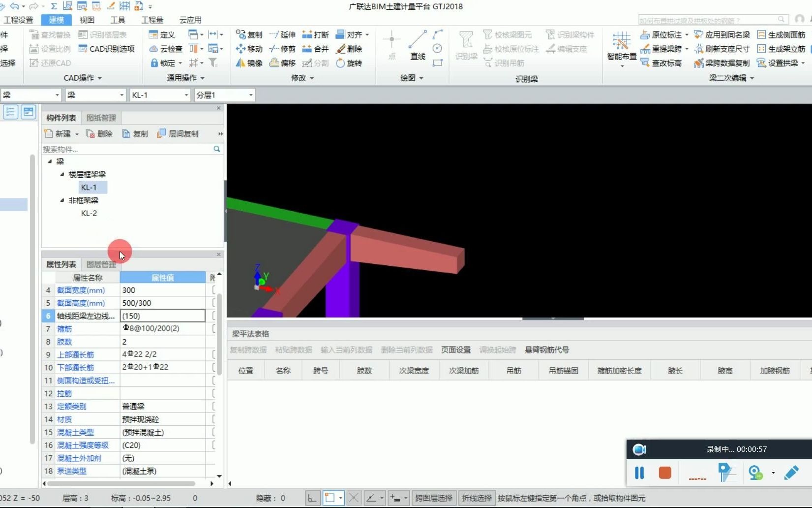Select the 直线 drawing tool
This screenshot has height=508, width=812.
(418, 45)
